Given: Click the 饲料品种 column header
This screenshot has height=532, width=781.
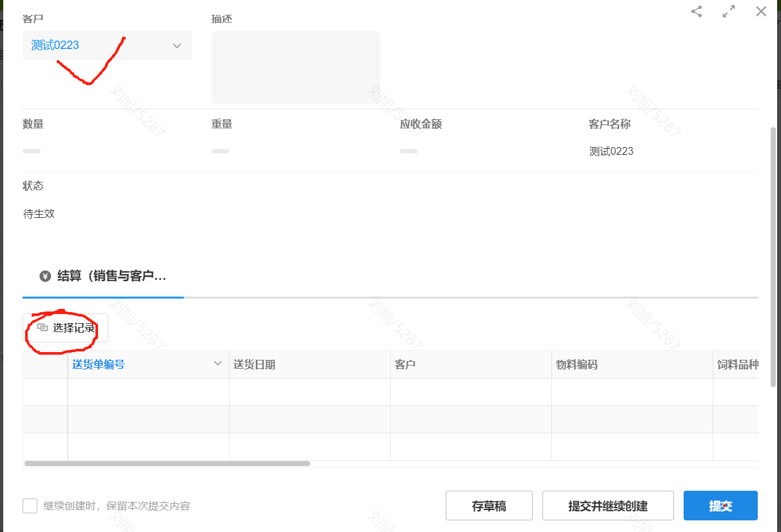Looking at the screenshot, I should tap(737, 364).
